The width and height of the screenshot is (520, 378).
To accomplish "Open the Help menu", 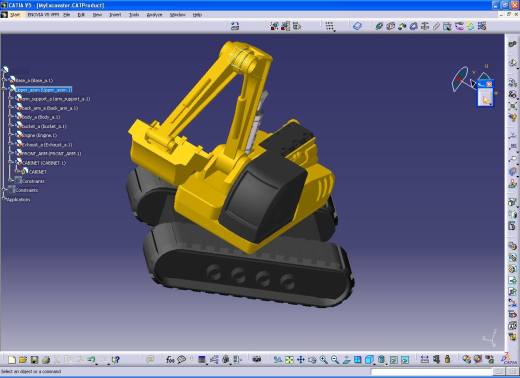I will click(197, 15).
